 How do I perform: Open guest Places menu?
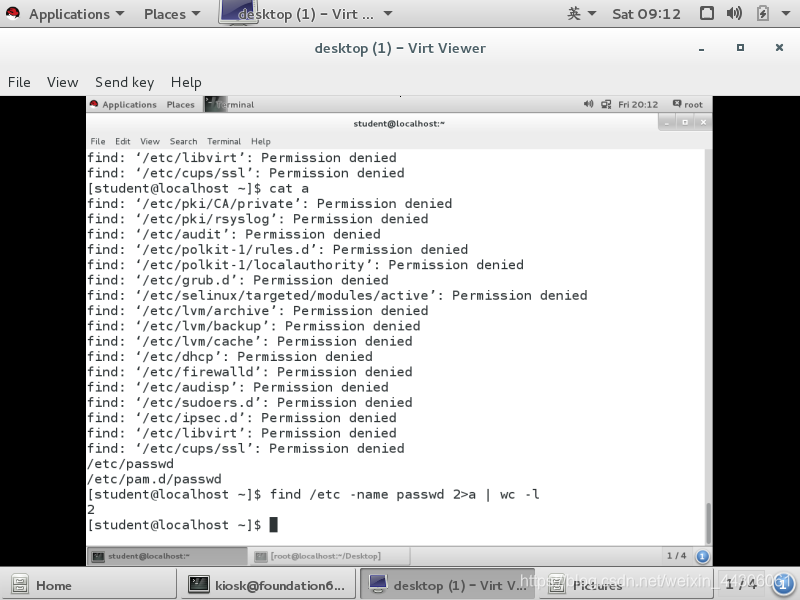(x=181, y=105)
